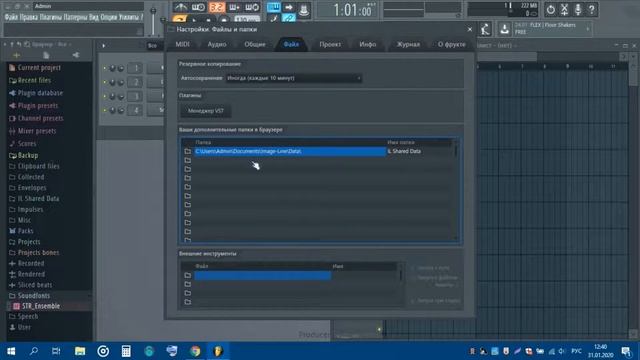Click the master volume slider near the menu bar
The width and height of the screenshot is (640, 360).
click(x=153, y=21)
